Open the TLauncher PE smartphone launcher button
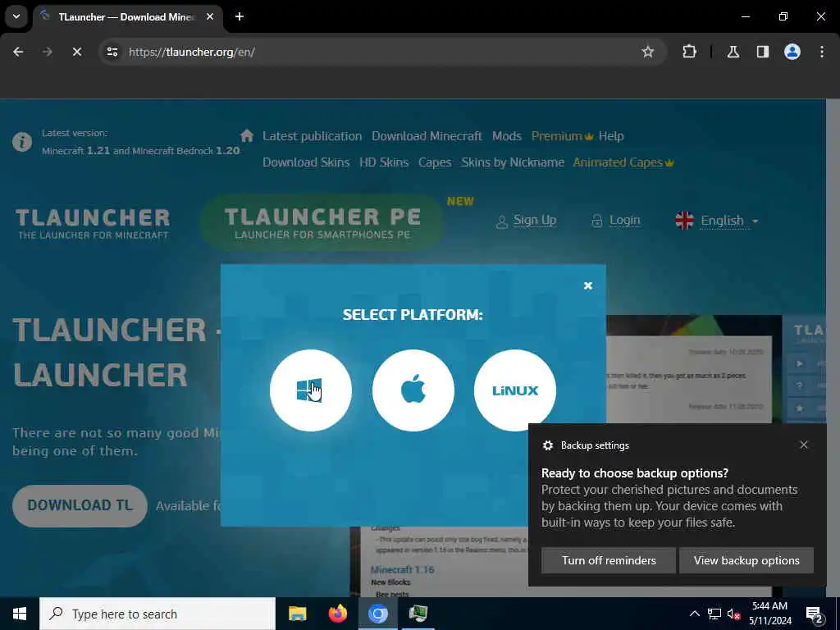This screenshot has height=630, width=840. click(322, 222)
